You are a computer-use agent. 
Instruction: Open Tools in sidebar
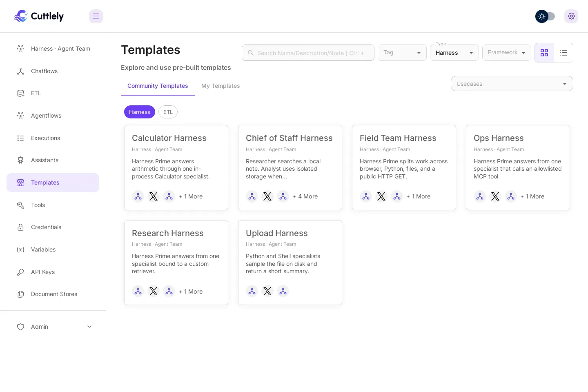coord(53,205)
